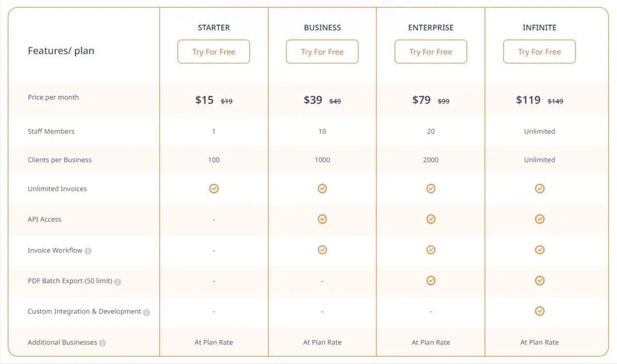The width and height of the screenshot is (617, 364).
Task: Click the Invoice Workflow checkmark under Enterprise
Action: (x=431, y=250)
